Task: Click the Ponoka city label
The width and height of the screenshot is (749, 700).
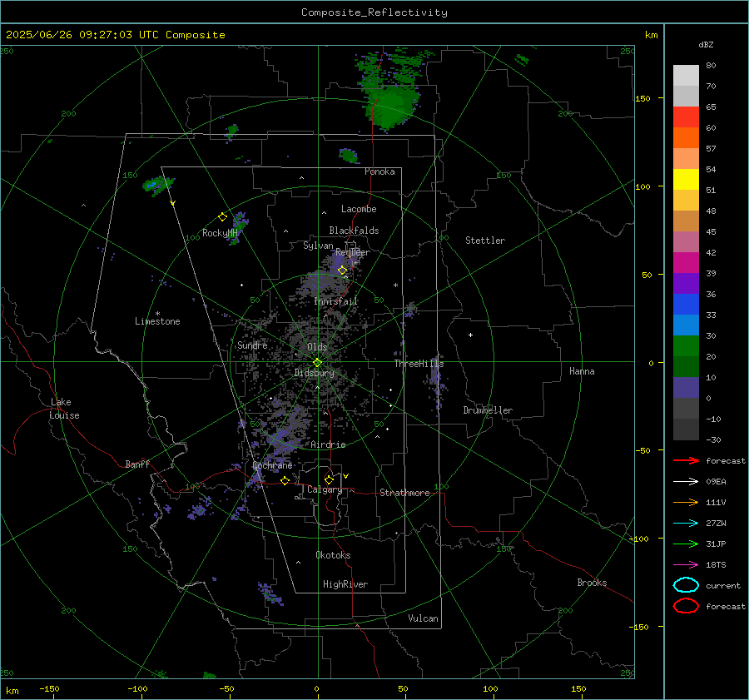Action: coord(379,171)
